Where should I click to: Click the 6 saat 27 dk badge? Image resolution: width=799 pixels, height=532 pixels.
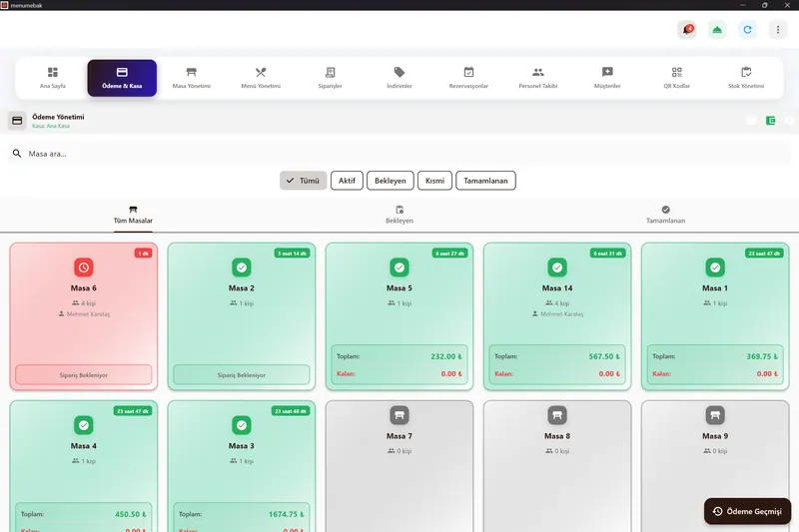coord(450,253)
